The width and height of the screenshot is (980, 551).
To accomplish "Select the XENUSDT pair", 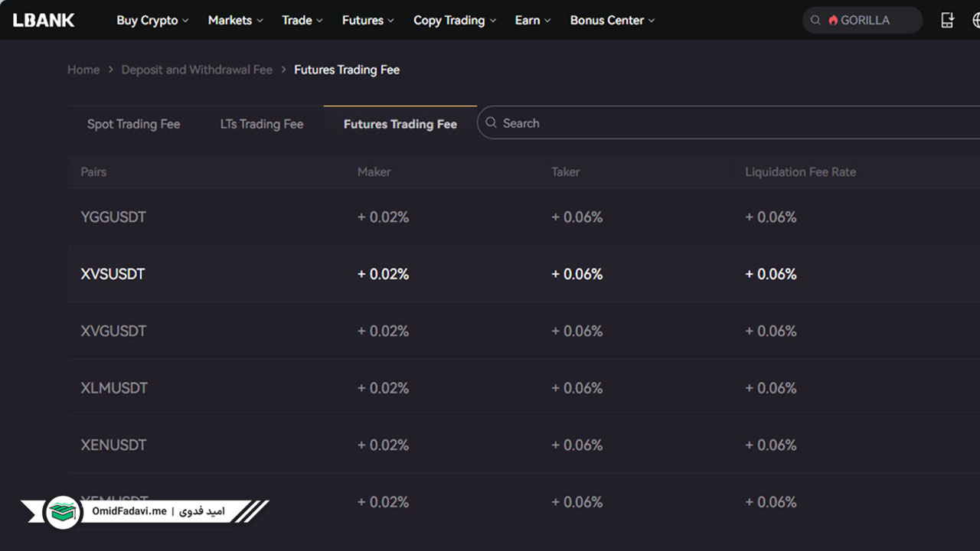I will tap(113, 445).
